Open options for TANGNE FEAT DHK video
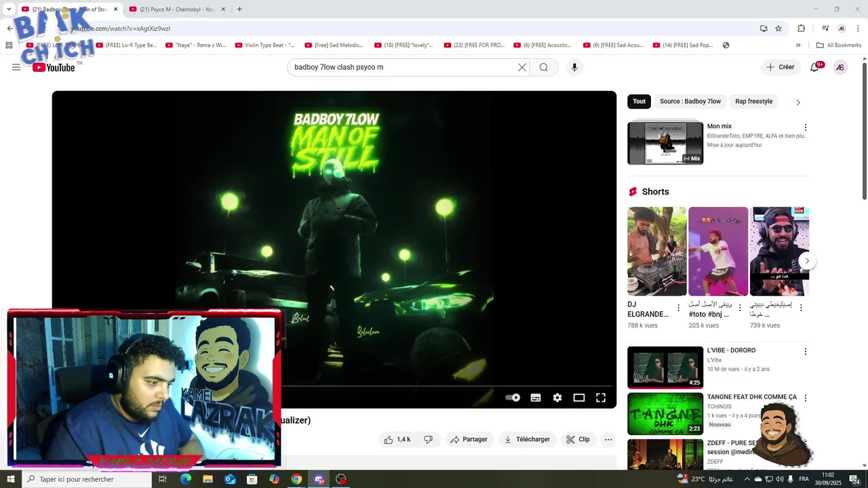The width and height of the screenshot is (868, 488). pos(806,399)
